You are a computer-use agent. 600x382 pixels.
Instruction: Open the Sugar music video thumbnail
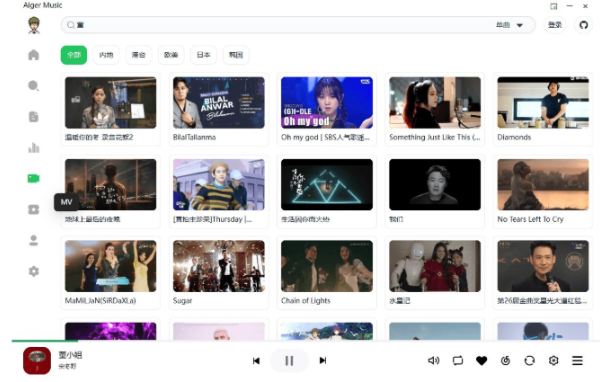[218, 266]
